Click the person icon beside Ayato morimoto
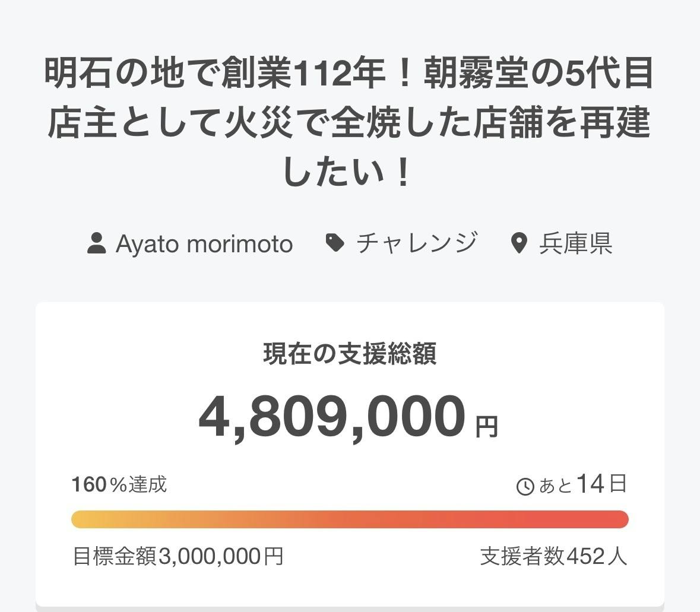The height and width of the screenshot is (612, 700). 97,243
